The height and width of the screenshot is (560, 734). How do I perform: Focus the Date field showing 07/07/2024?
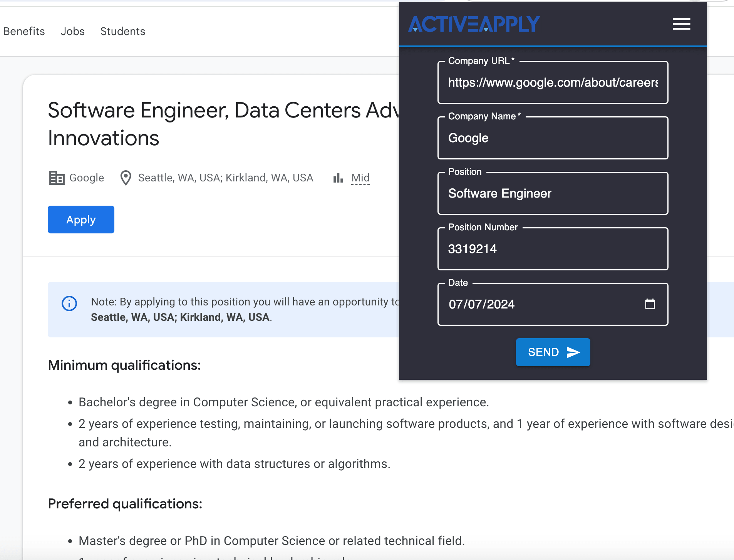[x=553, y=304]
